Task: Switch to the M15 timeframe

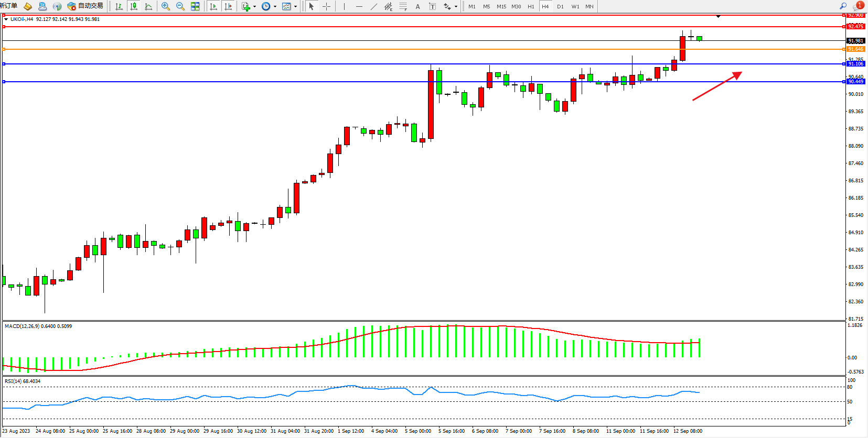Action: tap(501, 6)
